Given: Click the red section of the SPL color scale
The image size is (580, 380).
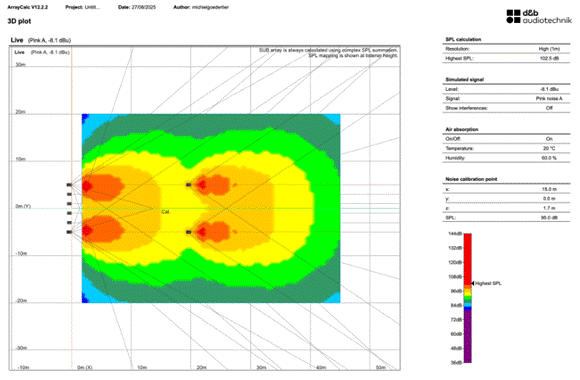Looking at the screenshot, I should click(x=468, y=258).
